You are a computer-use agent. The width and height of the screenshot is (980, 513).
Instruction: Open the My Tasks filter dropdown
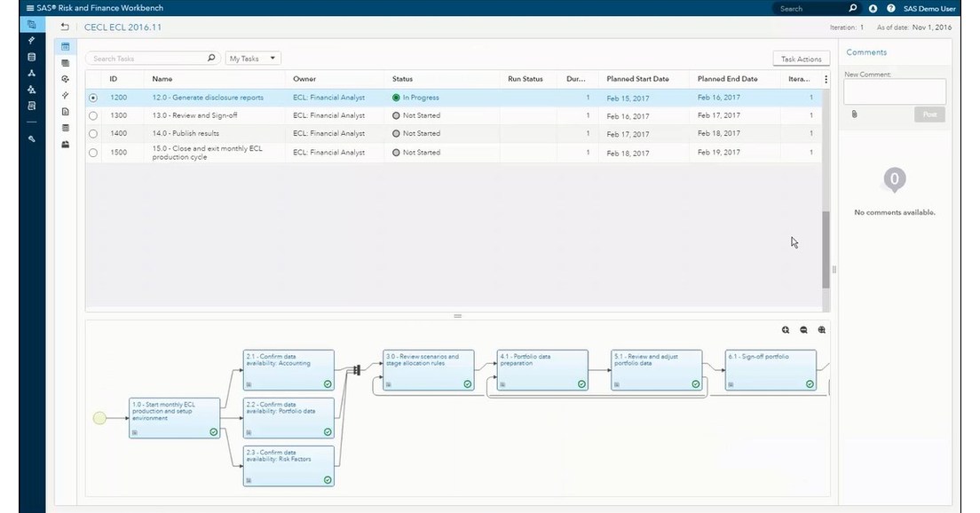[255, 56]
